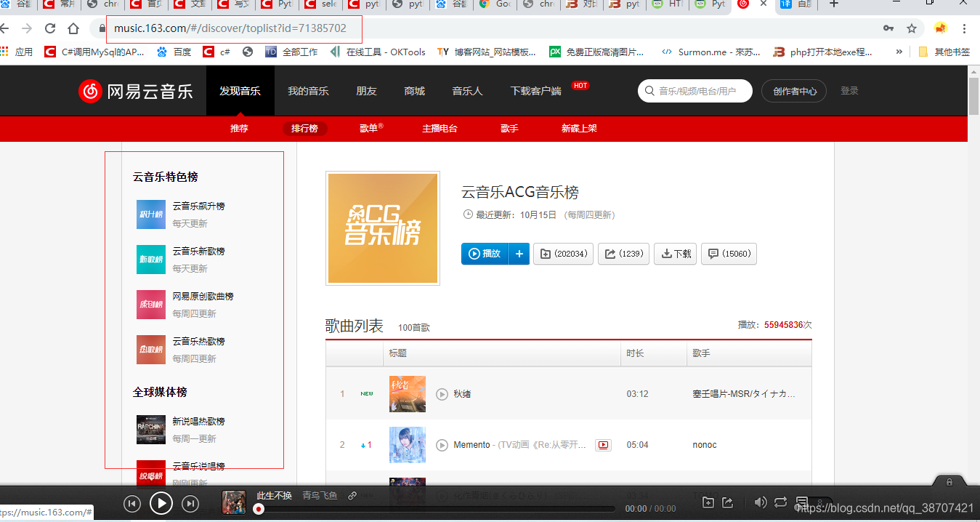Share the current song from player bar
This screenshot has height=522, width=980.
(728, 502)
